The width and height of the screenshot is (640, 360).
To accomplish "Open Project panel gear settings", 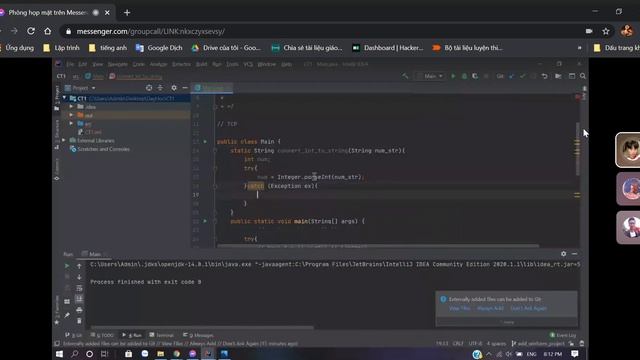I will (174, 88).
